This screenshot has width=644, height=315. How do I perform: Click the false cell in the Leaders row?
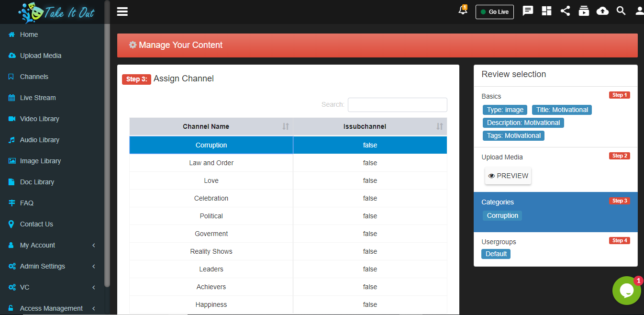[x=370, y=269]
